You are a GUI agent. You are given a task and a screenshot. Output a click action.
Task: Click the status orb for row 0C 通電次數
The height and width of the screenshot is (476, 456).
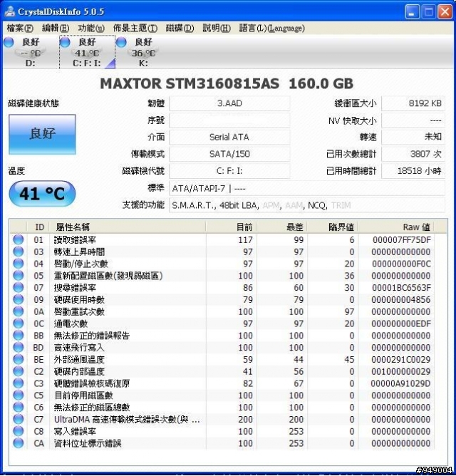click(19, 324)
